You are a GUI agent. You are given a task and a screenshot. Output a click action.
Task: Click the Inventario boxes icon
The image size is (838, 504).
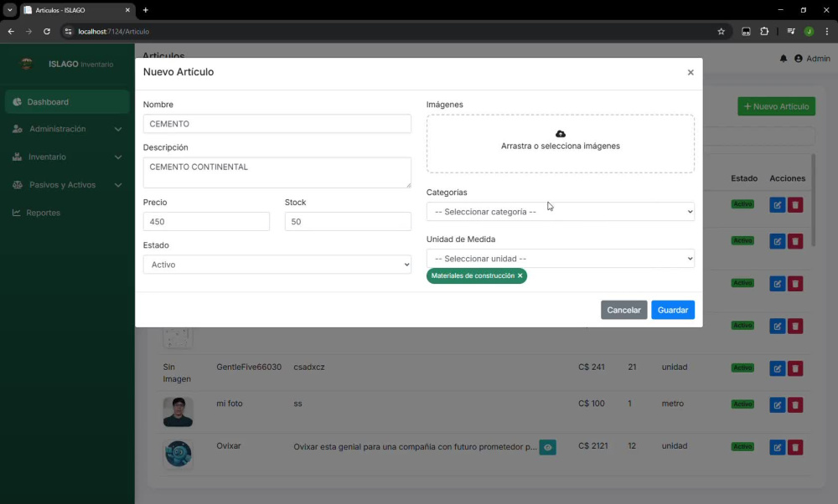17,157
